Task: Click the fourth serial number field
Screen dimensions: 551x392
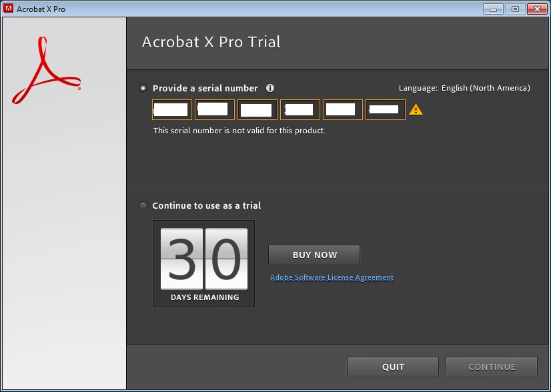Action: 300,109
